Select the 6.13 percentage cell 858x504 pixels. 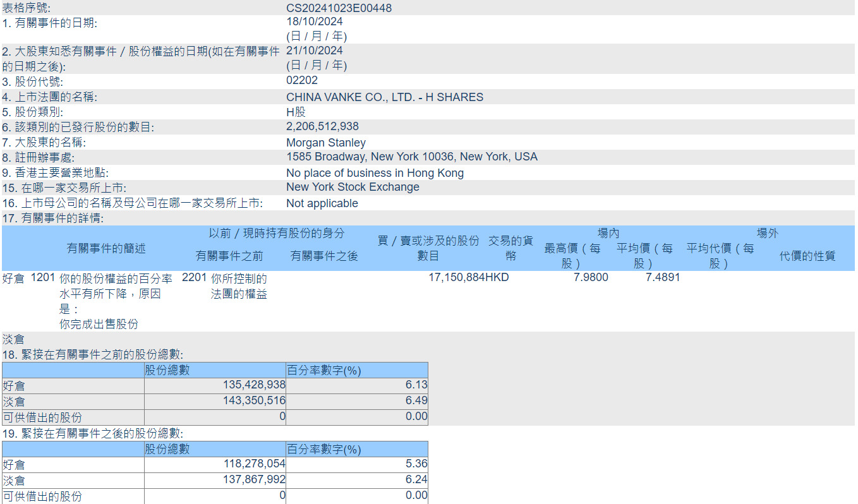pos(417,385)
